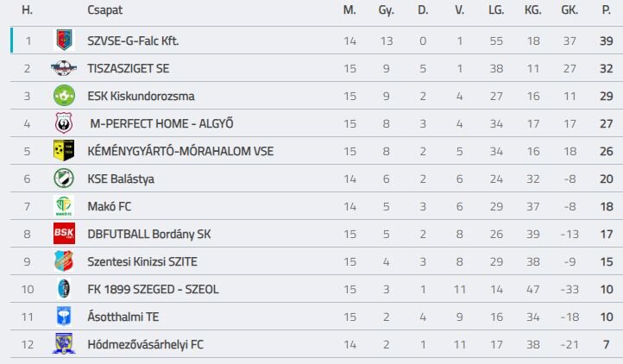The height and width of the screenshot is (364, 623).
Task: Open the SZVSE-G-Falc Kft. team name
Action: [133, 41]
